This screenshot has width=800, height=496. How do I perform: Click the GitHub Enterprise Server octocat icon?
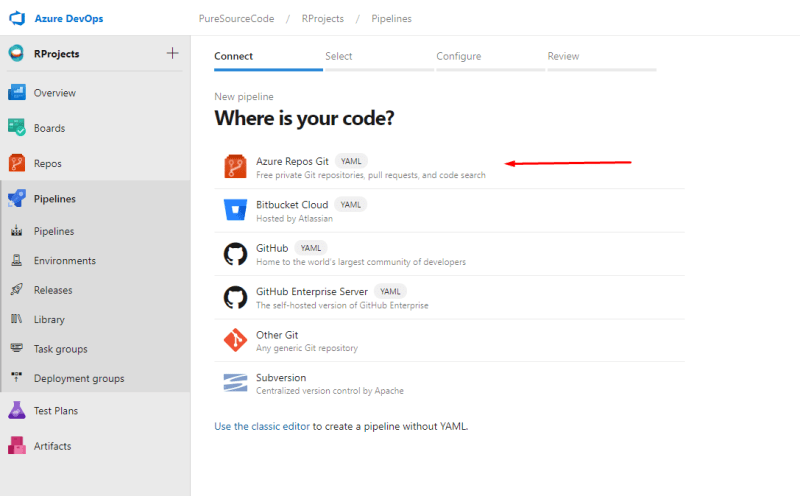point(235,297)
